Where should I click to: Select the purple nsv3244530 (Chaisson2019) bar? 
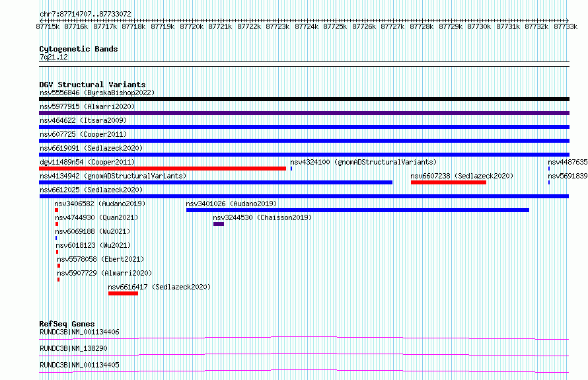click(219, 224)
